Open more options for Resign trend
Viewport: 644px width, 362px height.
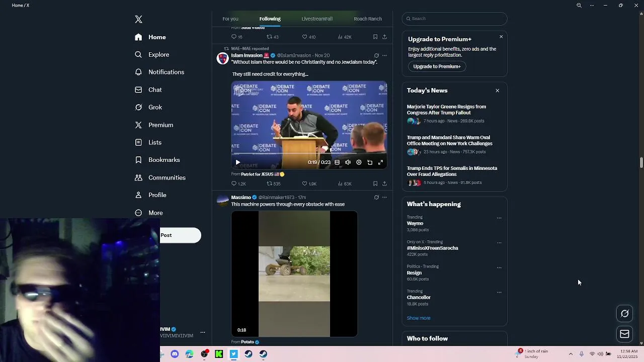[x=499, y=267]
